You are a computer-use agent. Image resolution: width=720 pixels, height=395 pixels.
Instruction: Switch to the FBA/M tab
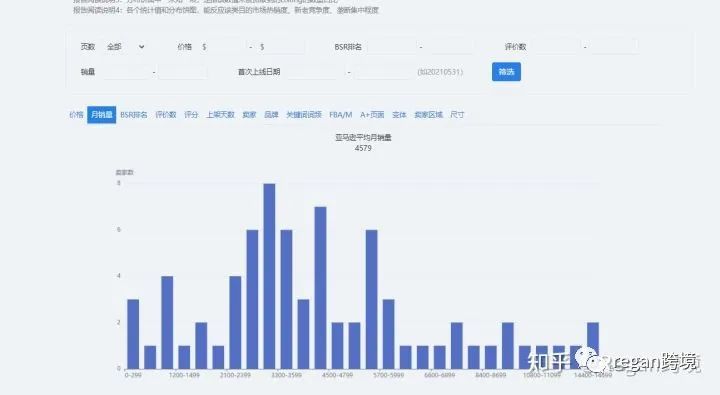coord(341,115)
